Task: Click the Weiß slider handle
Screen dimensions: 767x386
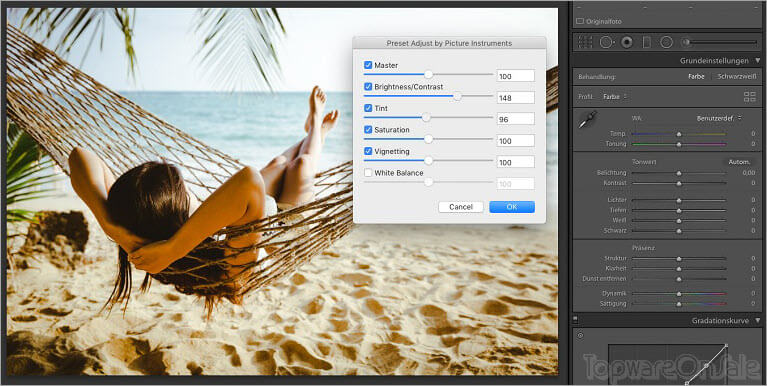Action: point(679,221)
